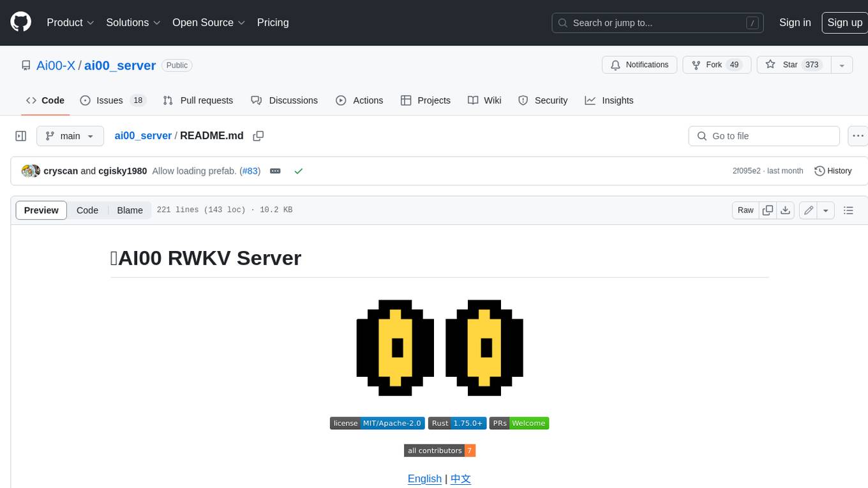Screen dimensions: 868x488
Task: Switch to the Code tab
Action: 45,100
